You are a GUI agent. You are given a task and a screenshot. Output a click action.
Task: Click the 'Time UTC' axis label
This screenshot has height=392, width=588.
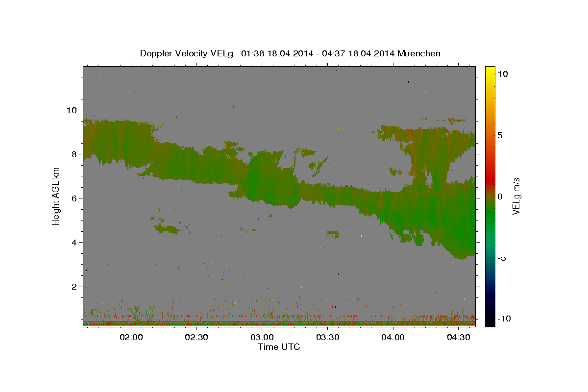click(279, 347)
